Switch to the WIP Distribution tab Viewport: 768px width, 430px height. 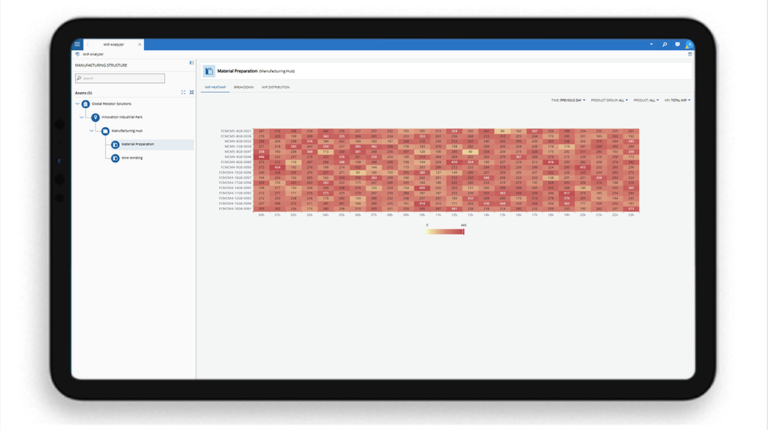276,87
